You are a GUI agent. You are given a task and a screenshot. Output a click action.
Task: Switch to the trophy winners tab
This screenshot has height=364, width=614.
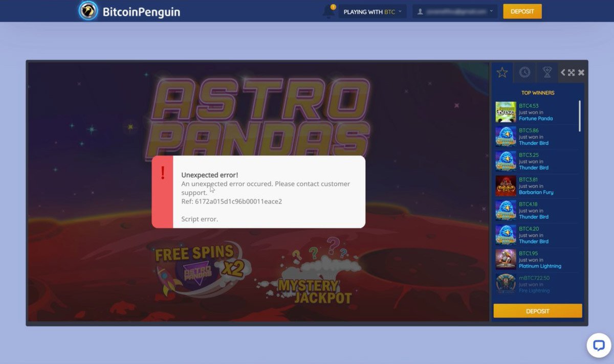(x=547, y=73)
